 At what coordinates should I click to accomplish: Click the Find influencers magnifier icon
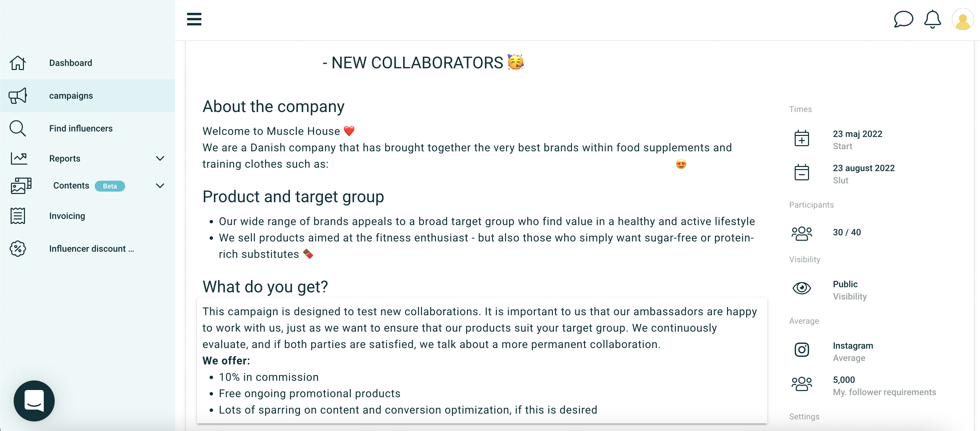(x=18, y=128)
